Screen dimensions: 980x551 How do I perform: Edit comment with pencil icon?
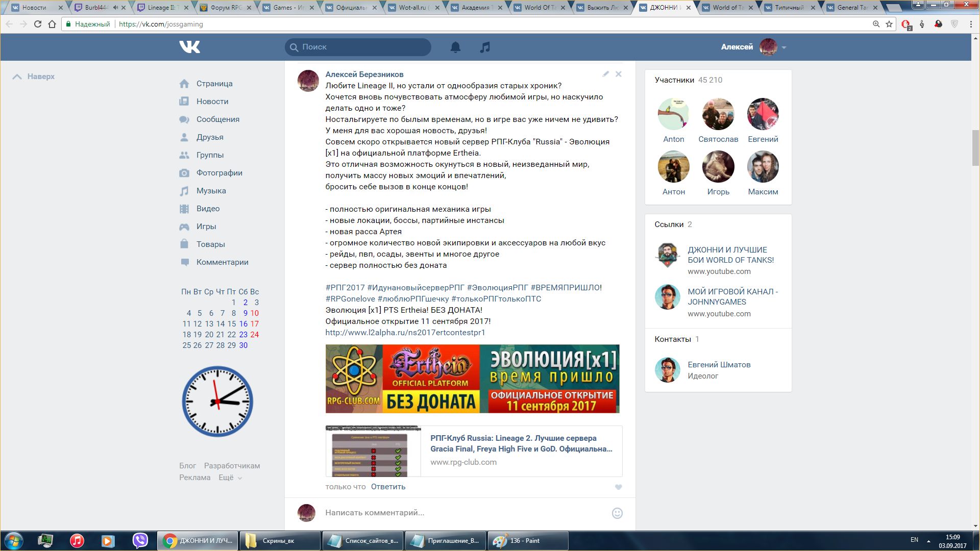point(605,74)
